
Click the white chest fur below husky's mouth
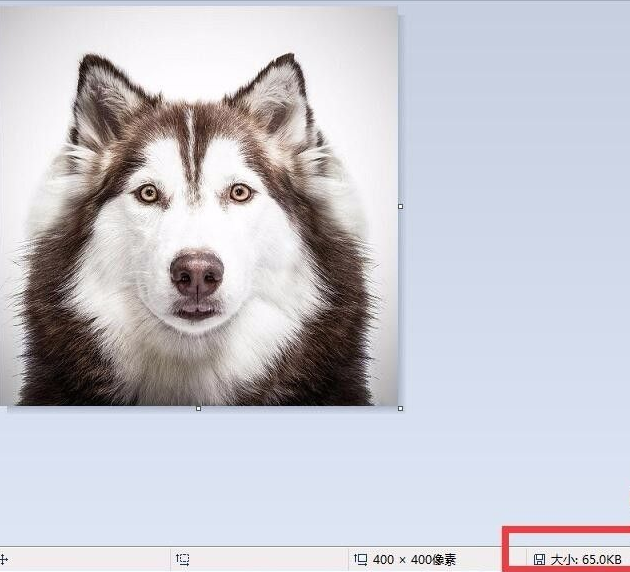pyautogui.click(x=196, y=365)
